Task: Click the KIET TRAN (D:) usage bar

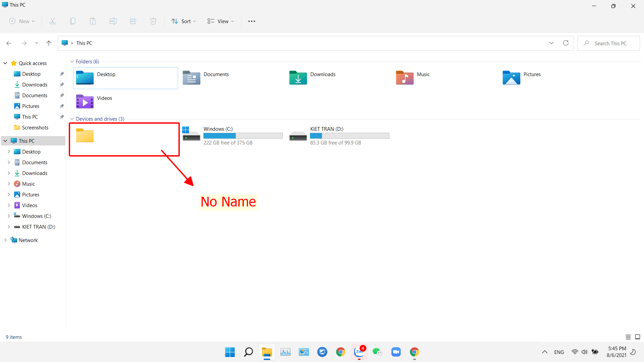Action: (x=350, y=136)
